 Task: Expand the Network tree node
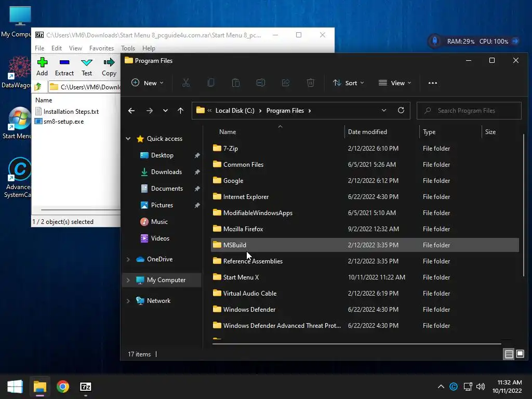point(128,301)
